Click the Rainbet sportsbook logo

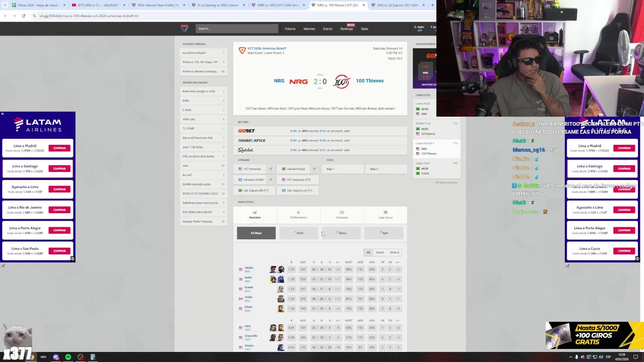[246, 150]
